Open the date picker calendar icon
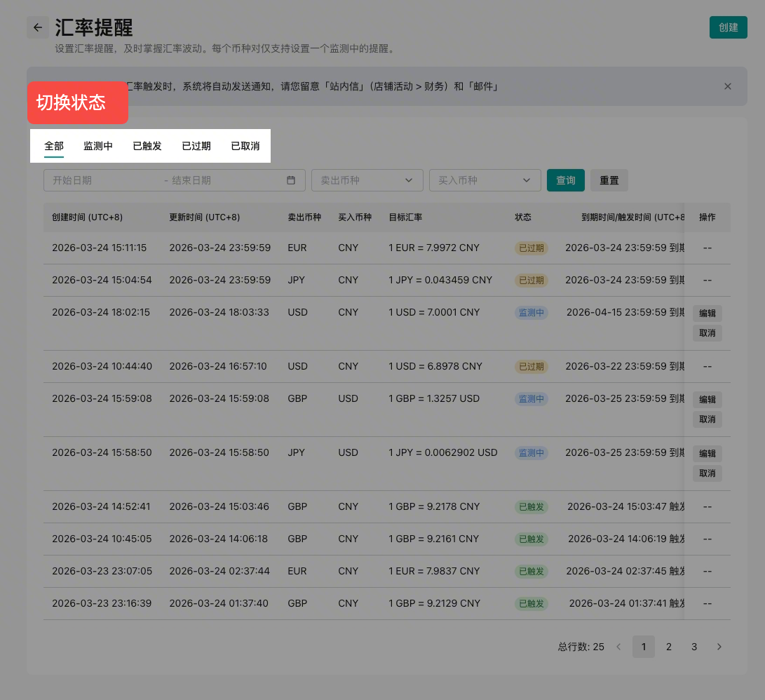Image resolution: width=765 pixels, height=700 pixels. tap(291, 180)
